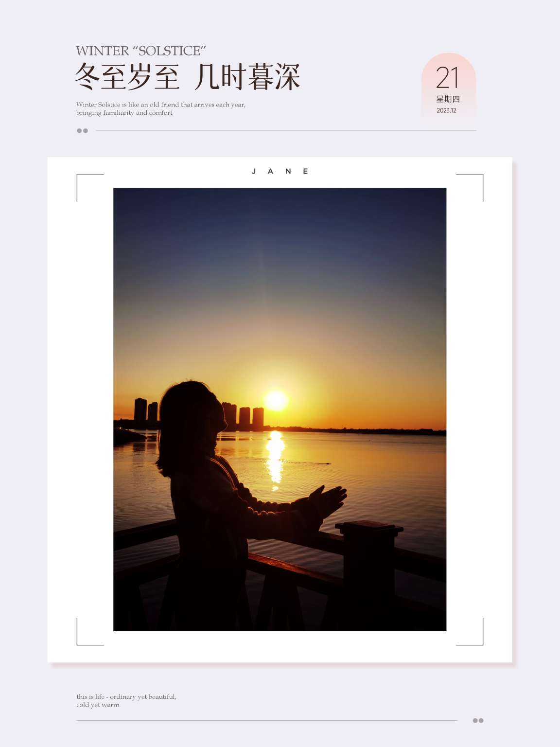The width and height of the screenshot is (560, 747).
Task: Click the WINTER "SOLSTICE" heading
Action: [x=141, y=51]
